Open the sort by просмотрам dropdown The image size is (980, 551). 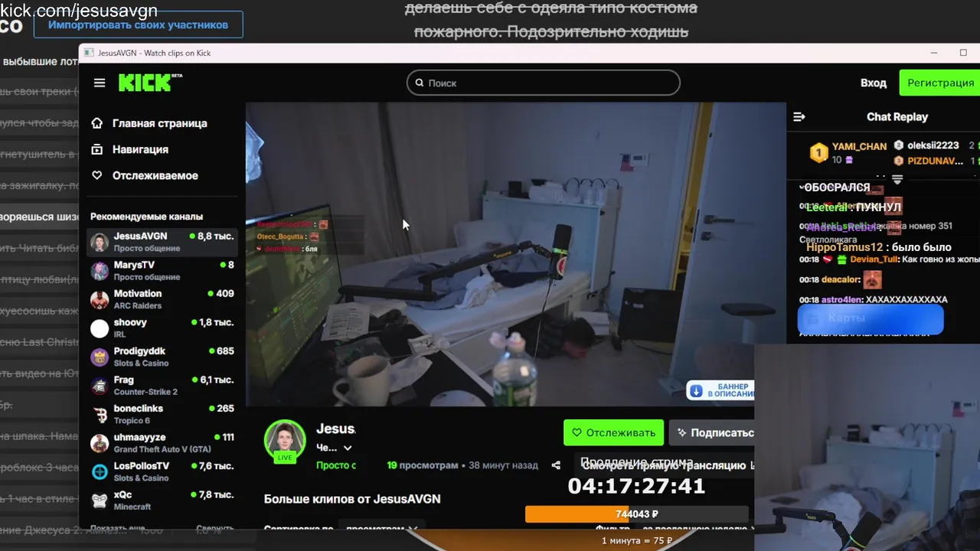click(381, 529)
